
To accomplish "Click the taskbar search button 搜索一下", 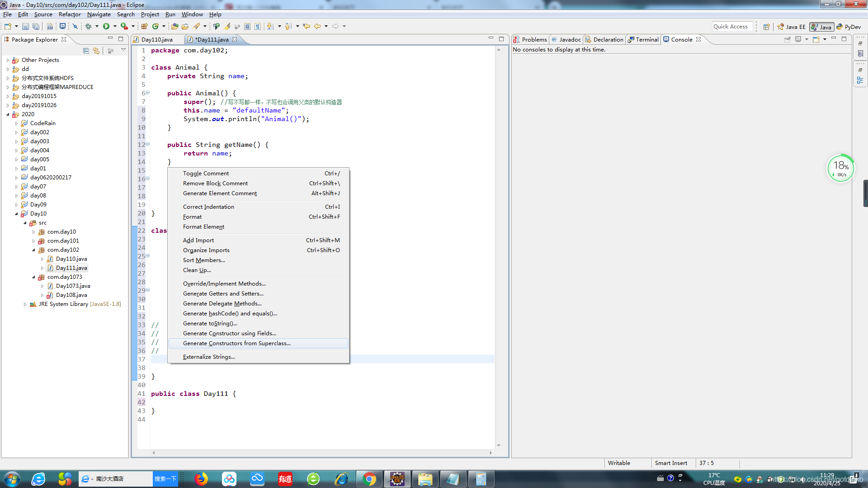I will point(165,479).
